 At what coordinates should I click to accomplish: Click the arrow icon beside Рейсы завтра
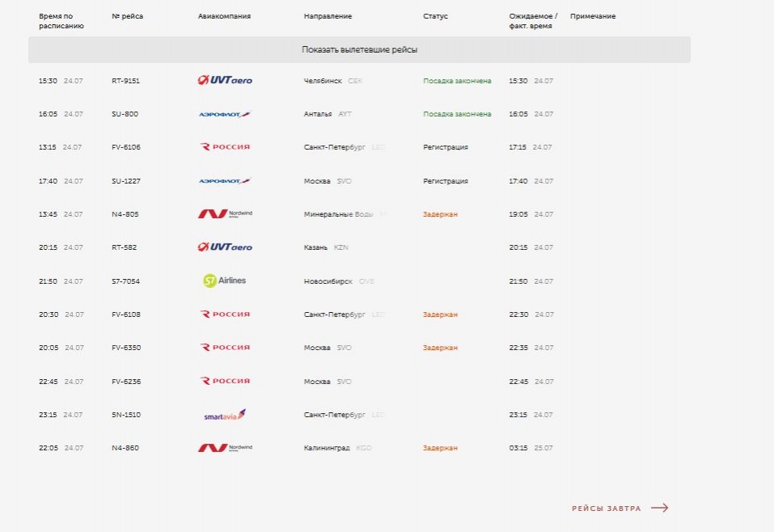(659, 508)
